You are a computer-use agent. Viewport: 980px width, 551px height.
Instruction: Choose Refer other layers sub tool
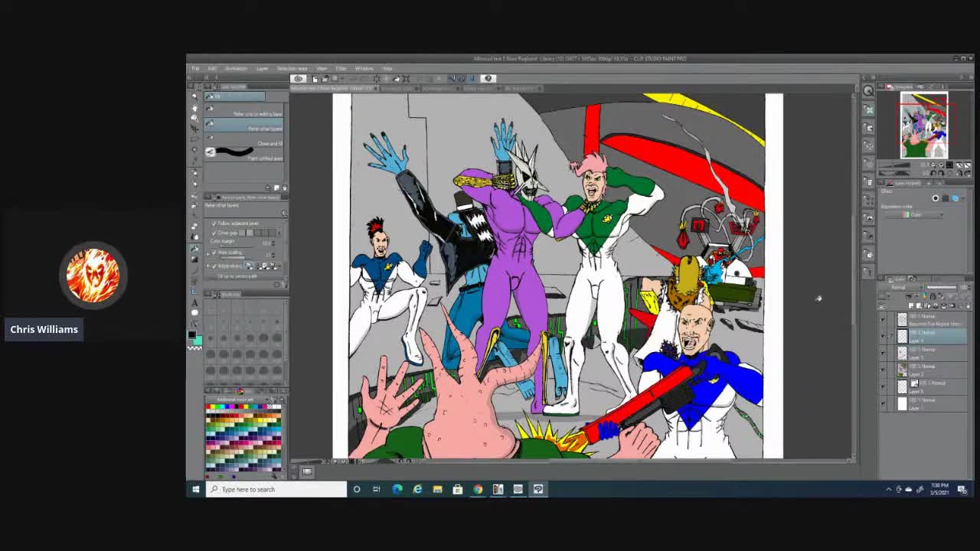tap(243, 126)
